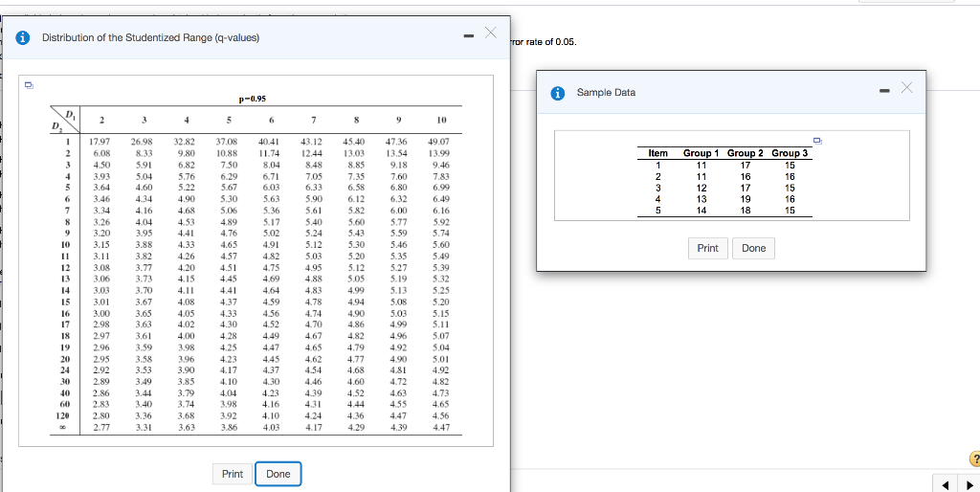Select q-value 3.31 in the infinity row

(x=144, y=428)
